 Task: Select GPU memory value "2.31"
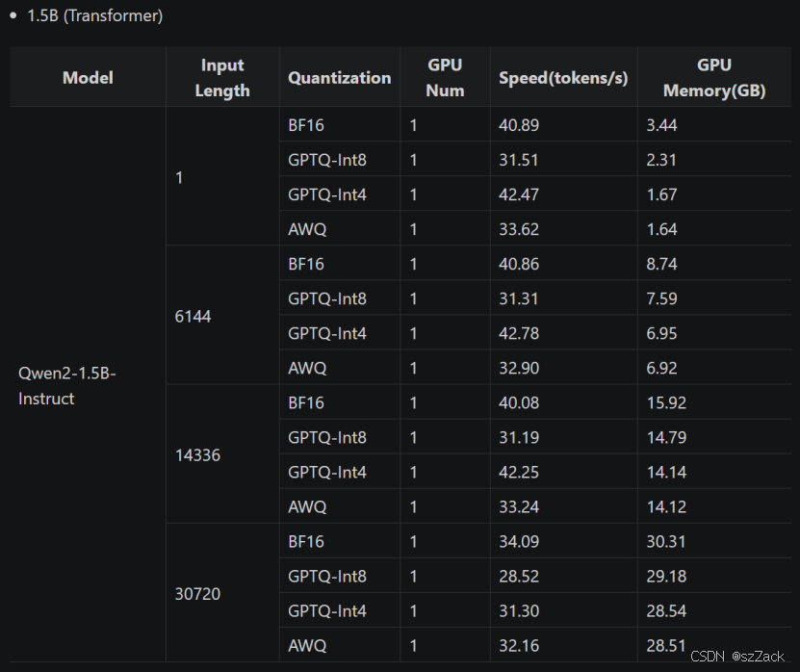click(661, 160)
